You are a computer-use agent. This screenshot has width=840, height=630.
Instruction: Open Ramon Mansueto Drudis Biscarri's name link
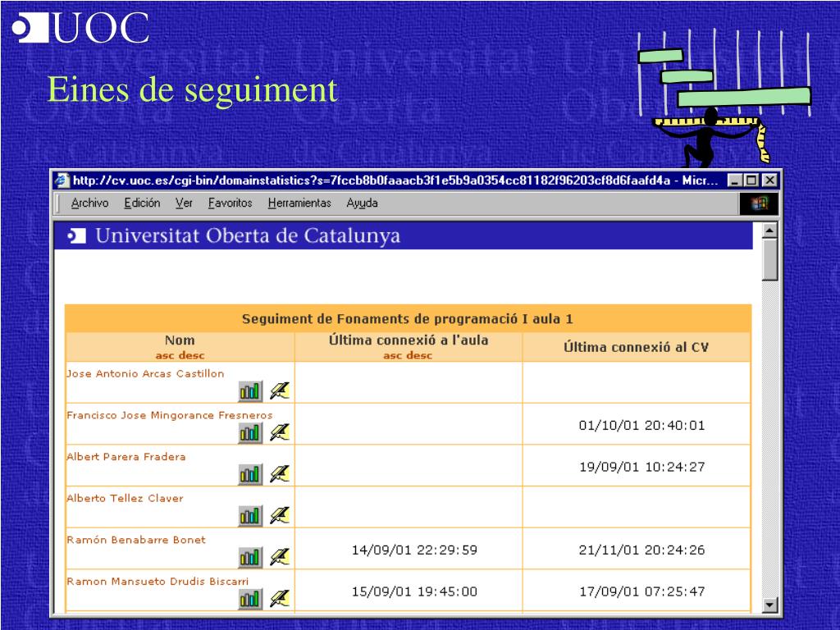157,582
